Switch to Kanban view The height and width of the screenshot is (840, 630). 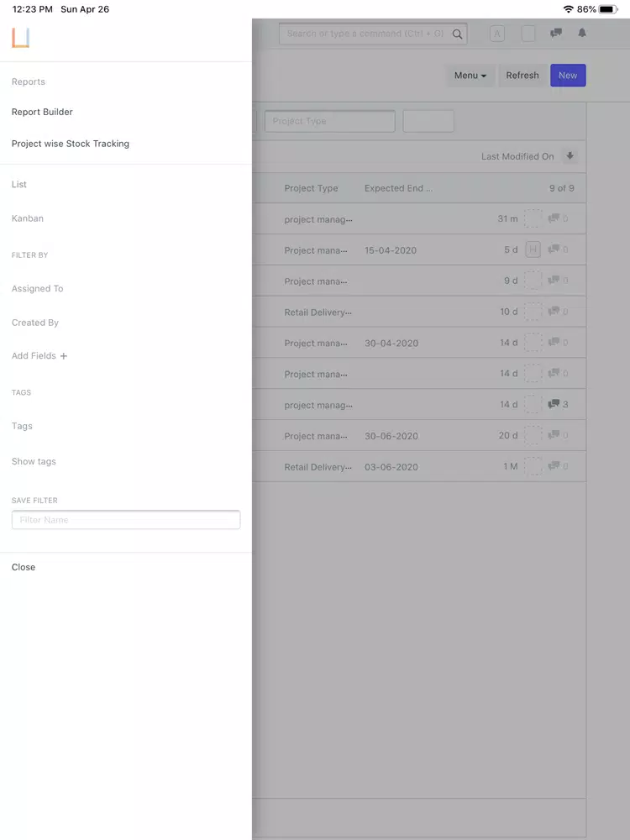click(x=28, y=218)
